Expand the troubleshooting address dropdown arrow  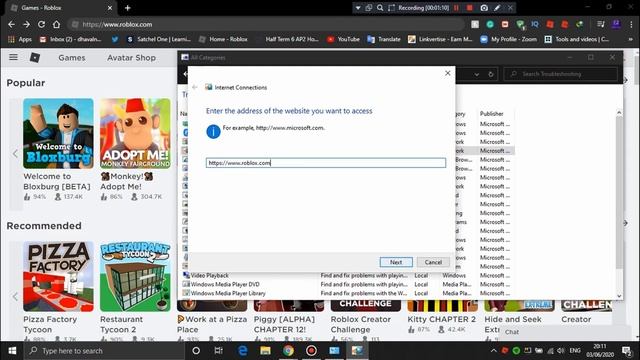(476, 74)
